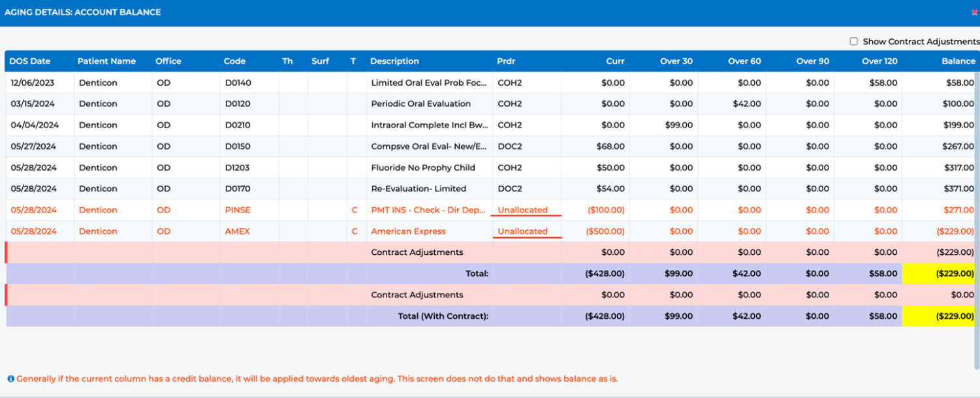Screen dimensions: 980x398
Task: Close the Aging Details dialog
Action: (x=975, y=12)
